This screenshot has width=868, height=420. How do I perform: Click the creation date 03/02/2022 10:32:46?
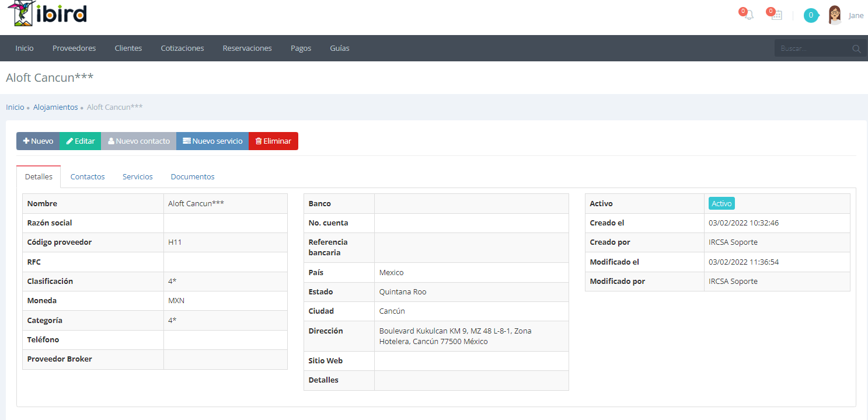(x=744, y=223)
